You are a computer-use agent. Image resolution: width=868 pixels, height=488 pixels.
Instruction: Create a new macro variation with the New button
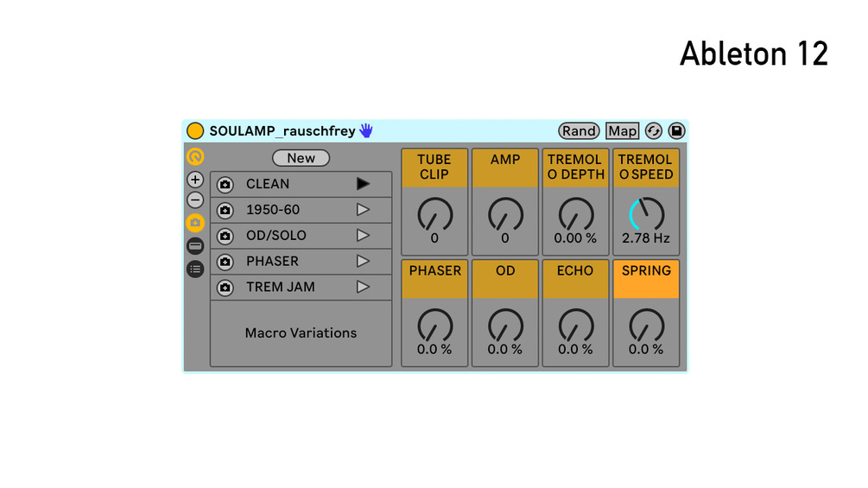pos(301,158)
